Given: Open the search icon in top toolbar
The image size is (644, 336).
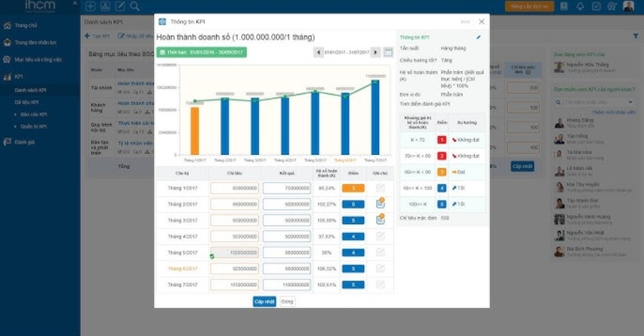Looking at the screenshot, I should [135, 6].
